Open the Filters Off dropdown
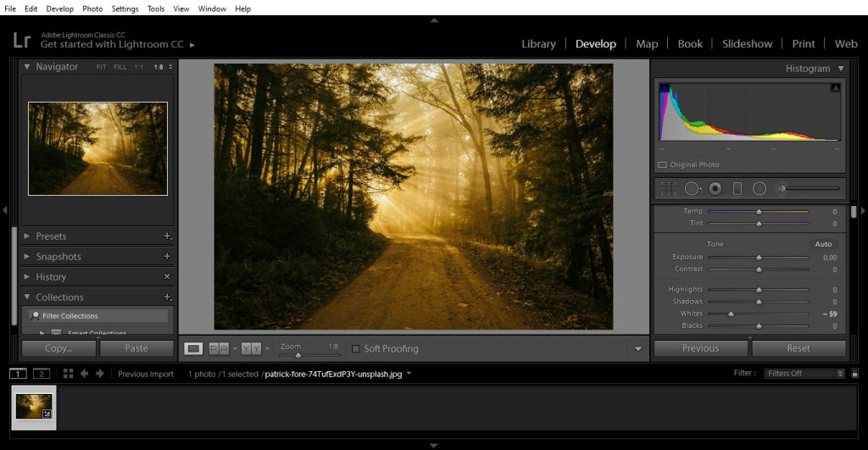Image resolution: width=868 pixels, height=450 pixels. click(804, 374)
